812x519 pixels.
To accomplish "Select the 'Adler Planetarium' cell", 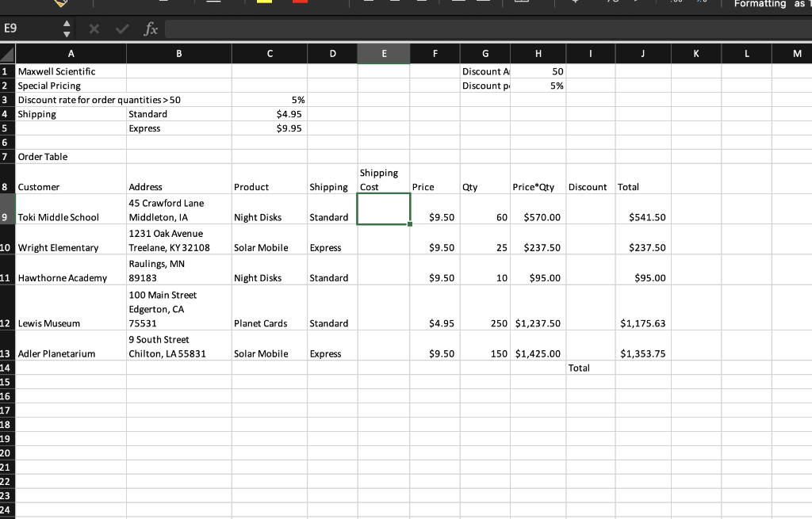I will click(x=71, y=345).
